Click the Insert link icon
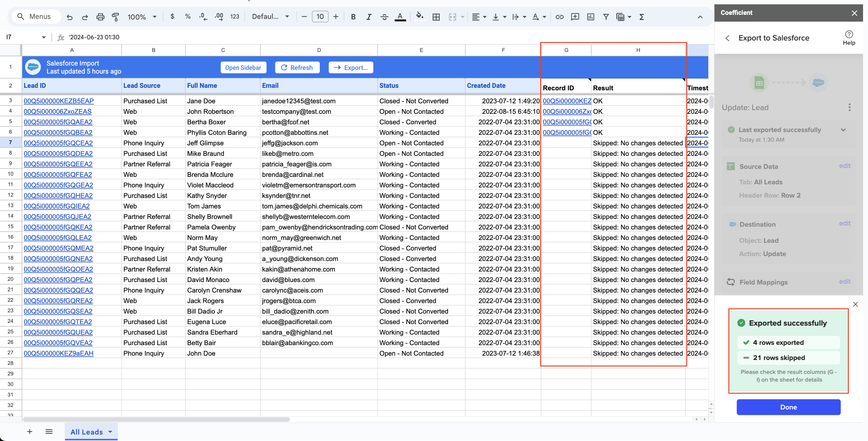868x441 pixels. tap(559, 16)
